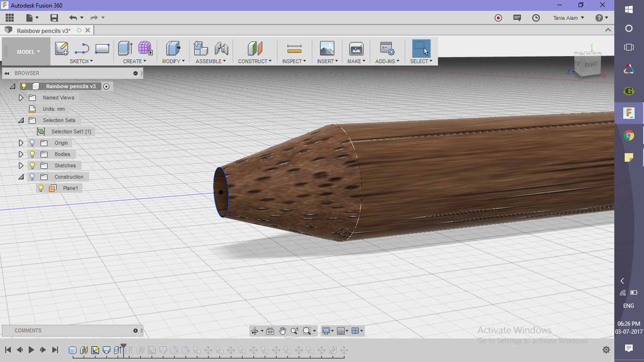The width and height of the screenshot is (644, 362).
Task: Click the Undo arrow
Action: [x=73, y=18]
